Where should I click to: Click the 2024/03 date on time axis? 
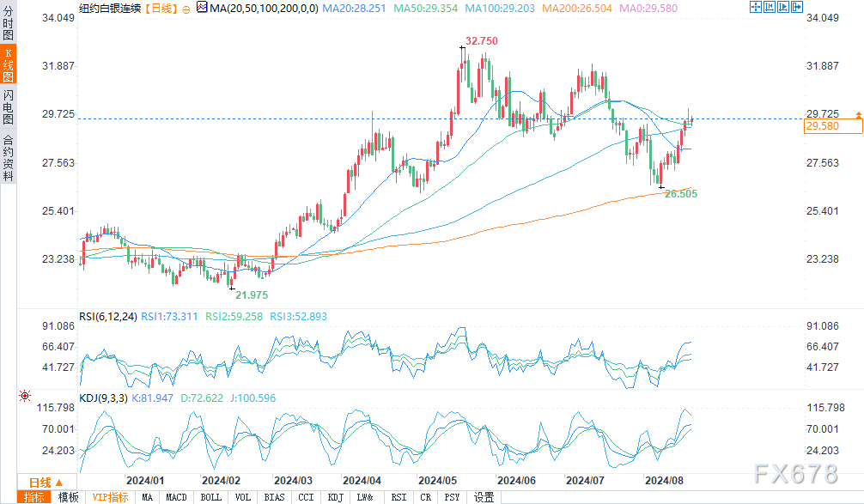coord(293,481)
